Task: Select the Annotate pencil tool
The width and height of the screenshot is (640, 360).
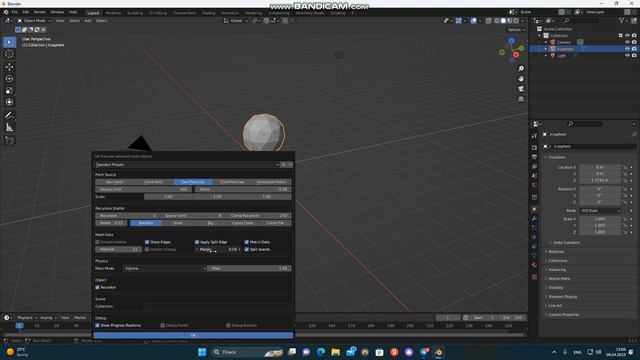Action: 9,116
